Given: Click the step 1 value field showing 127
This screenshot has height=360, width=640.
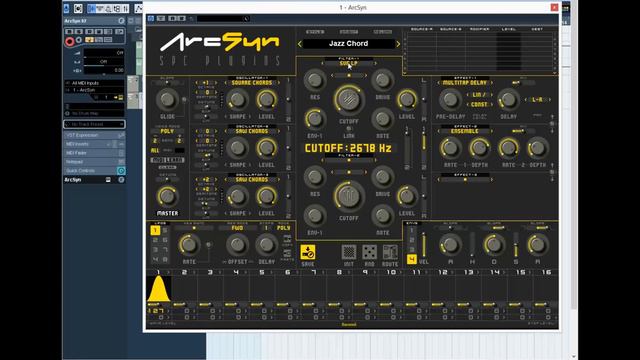Looking at the screenshot, I should point(157,311).
